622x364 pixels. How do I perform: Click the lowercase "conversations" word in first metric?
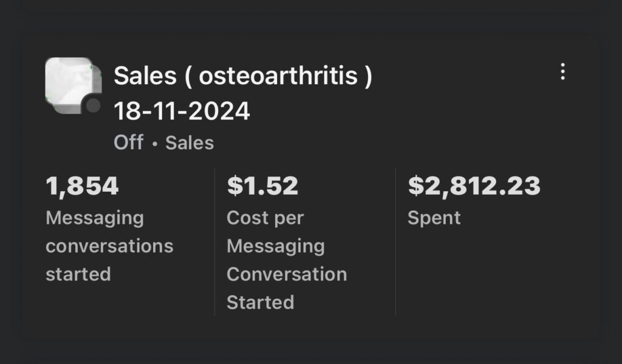click(109, 246)
